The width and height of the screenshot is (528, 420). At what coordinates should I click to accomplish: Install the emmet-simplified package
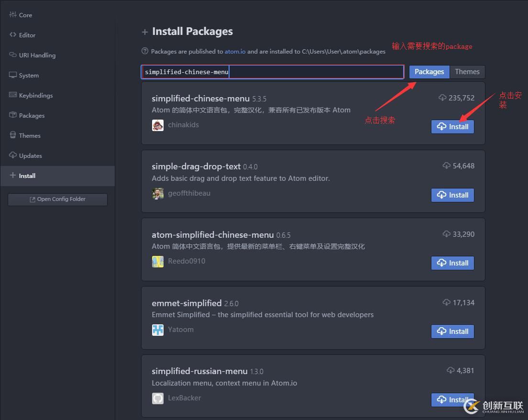452,332
